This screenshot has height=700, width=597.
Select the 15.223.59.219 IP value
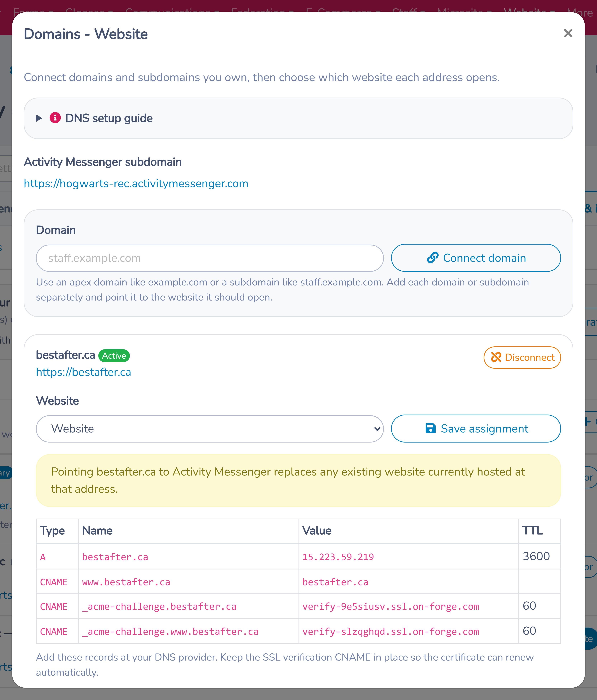tap(338, 557)
